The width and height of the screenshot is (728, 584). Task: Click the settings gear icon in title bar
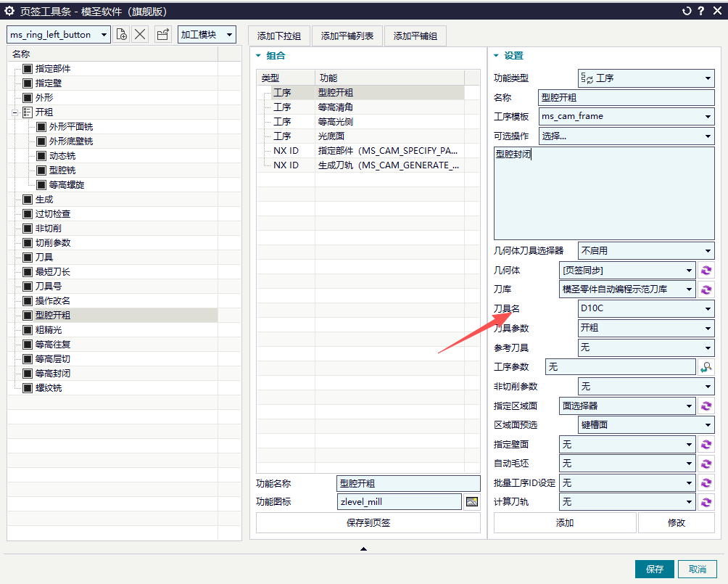point(9,11)
